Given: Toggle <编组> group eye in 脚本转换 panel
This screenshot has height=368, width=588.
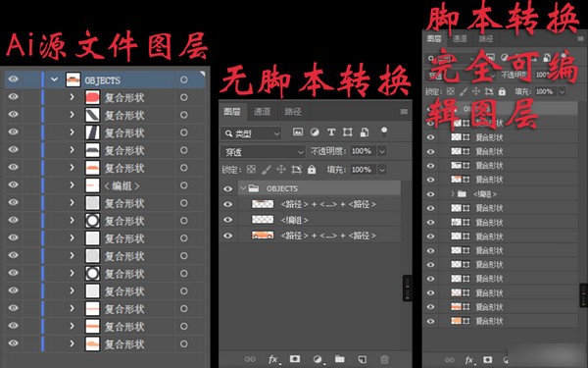Looking at the screenshot, I should coord(431,194).
